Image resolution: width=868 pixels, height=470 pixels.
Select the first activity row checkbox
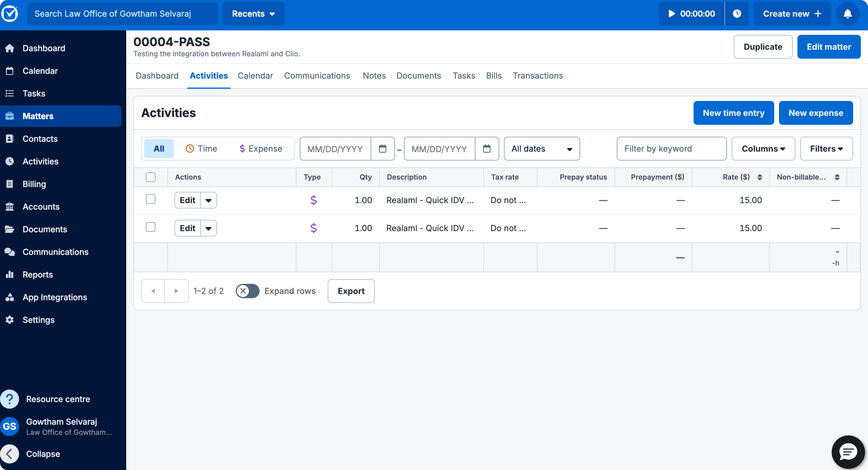pyautogui.click(x=151, y=199)
